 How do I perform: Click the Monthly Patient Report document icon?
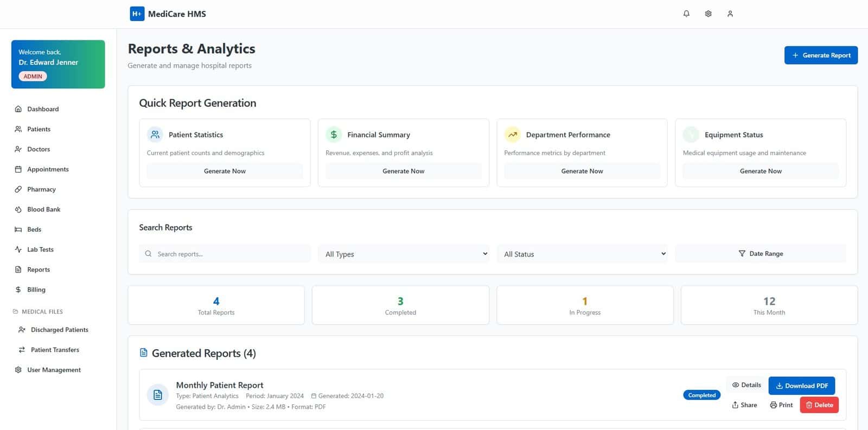coord(158,395)
